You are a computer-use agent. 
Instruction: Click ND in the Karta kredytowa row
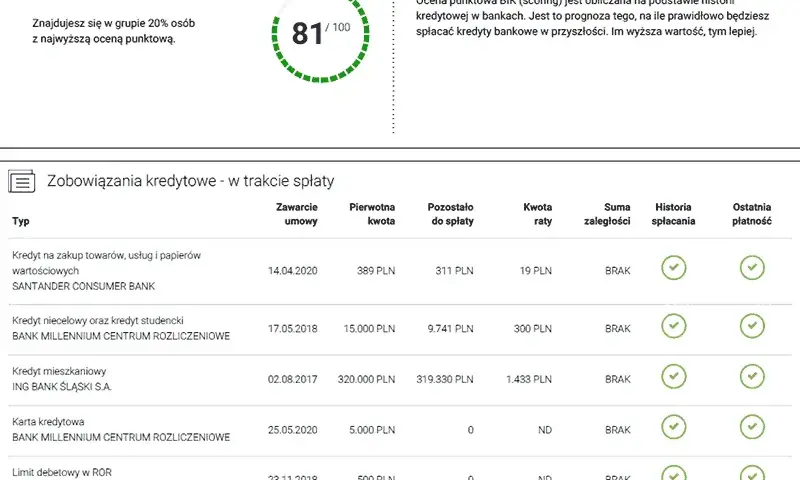coord(545,430)
